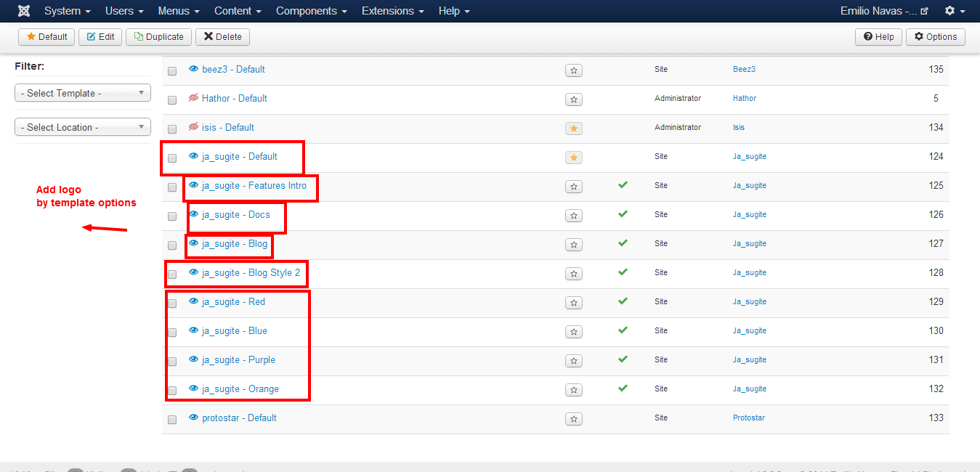Click green checkmark in ja_sugite - Features Intro row

[623, 185]
